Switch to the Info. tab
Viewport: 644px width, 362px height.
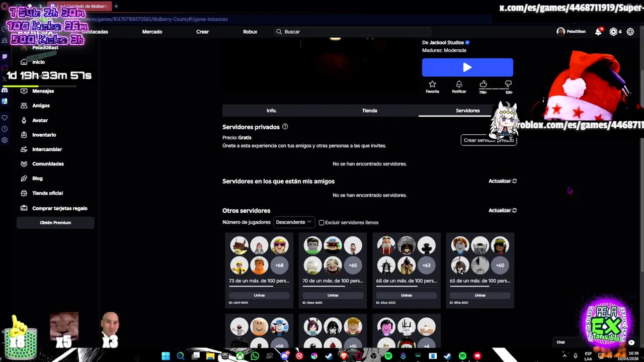click(271, 111)
